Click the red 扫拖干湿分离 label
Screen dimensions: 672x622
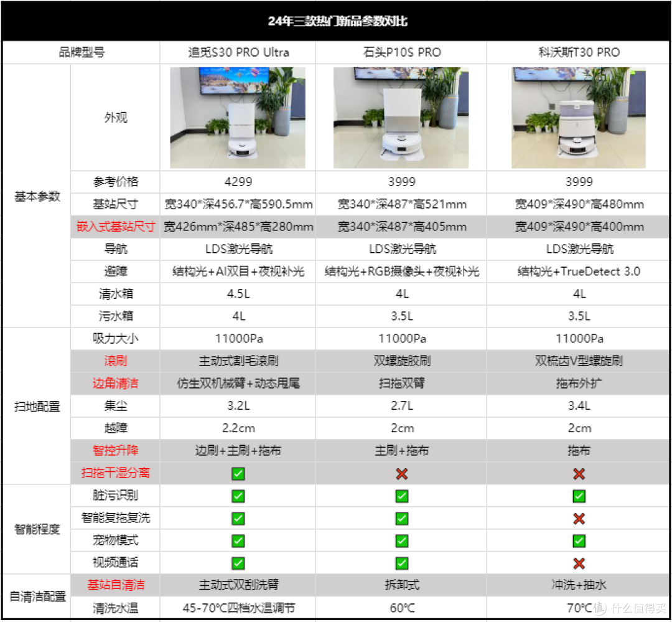116,473
